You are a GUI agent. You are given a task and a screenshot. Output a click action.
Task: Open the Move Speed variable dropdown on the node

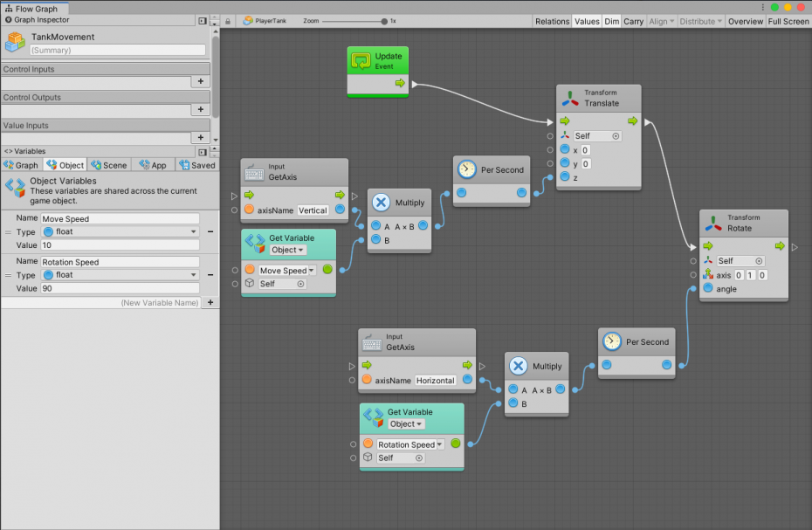point(287,271)
